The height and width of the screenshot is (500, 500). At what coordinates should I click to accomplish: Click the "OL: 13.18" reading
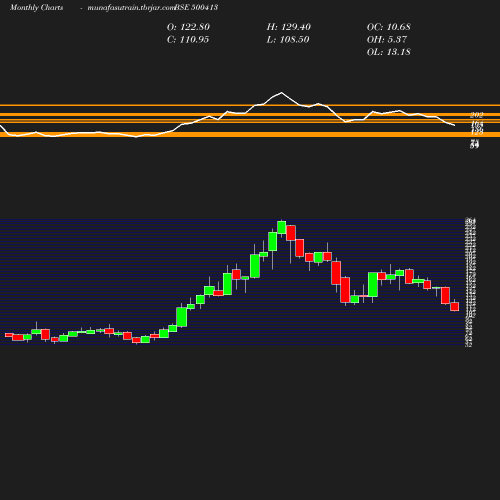tap(389, 52)
